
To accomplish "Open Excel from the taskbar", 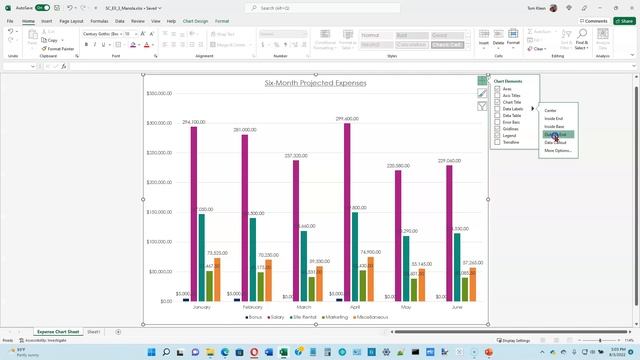I will [x=283, y=352].
